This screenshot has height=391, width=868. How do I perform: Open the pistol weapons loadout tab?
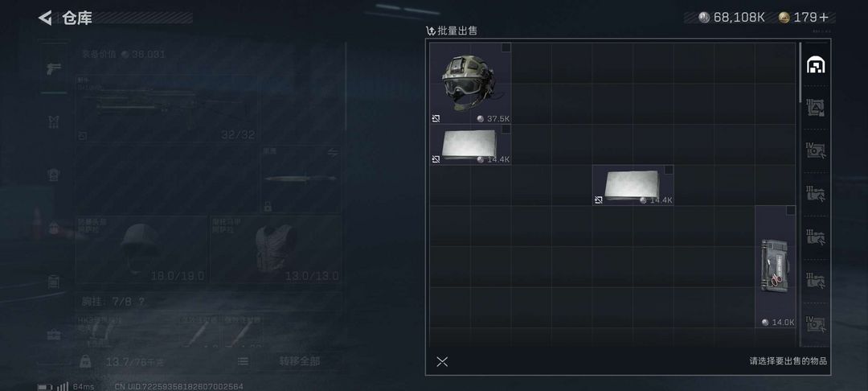(x=55, y=69)
